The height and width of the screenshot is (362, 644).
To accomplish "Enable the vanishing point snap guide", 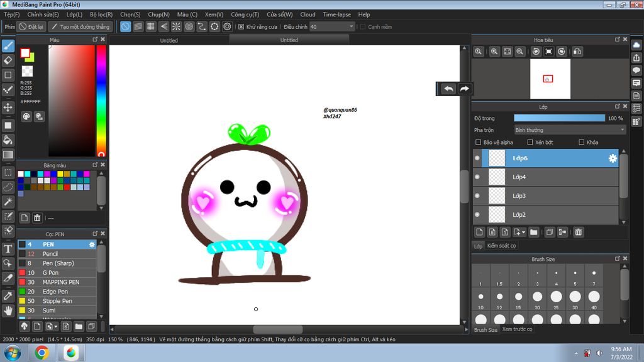I will [164, 26].
